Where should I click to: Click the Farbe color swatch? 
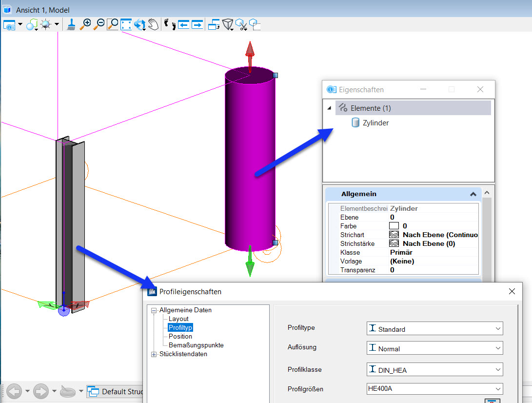tap(394, 226)
